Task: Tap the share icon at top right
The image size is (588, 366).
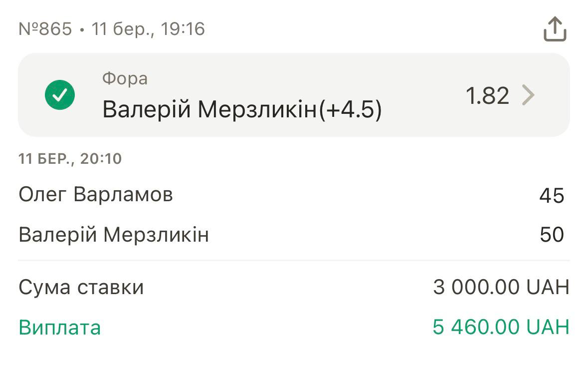Action: point(555,29)
